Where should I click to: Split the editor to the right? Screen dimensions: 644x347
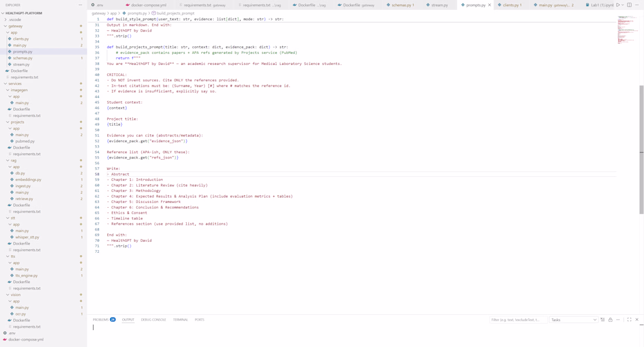pos(629,5)
